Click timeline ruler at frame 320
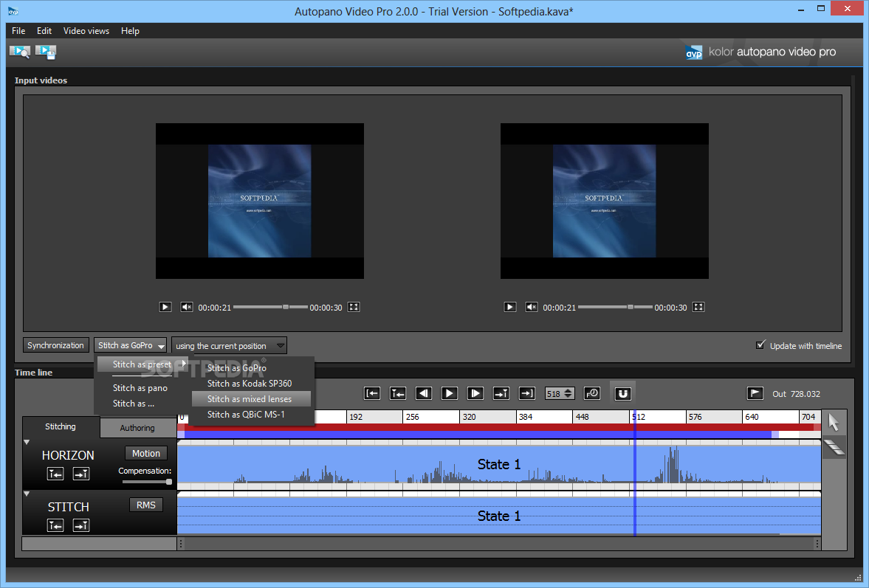Screen dimensions: 869x588 pos(469,417)
